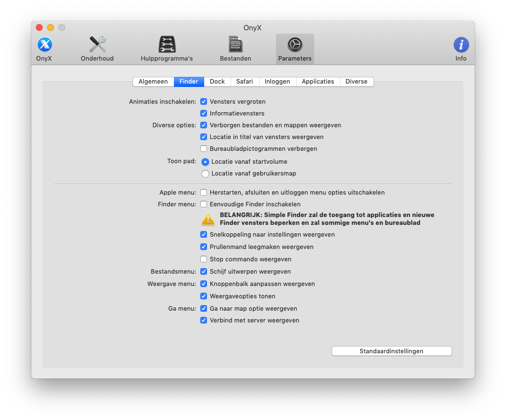This screenshot has width=506, height=420.
Task: Toggle Informatievensters checkbox
Action: pyautogui.click(x=204, y=113)
